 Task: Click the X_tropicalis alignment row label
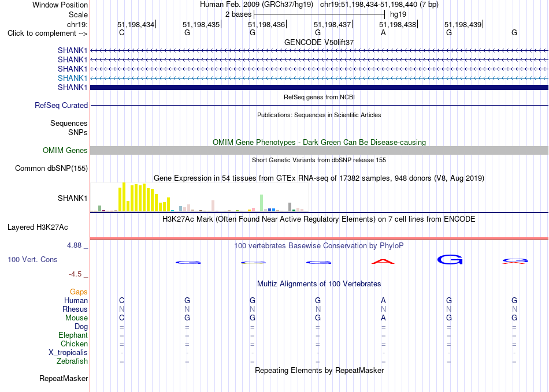[x=68, y=353]
